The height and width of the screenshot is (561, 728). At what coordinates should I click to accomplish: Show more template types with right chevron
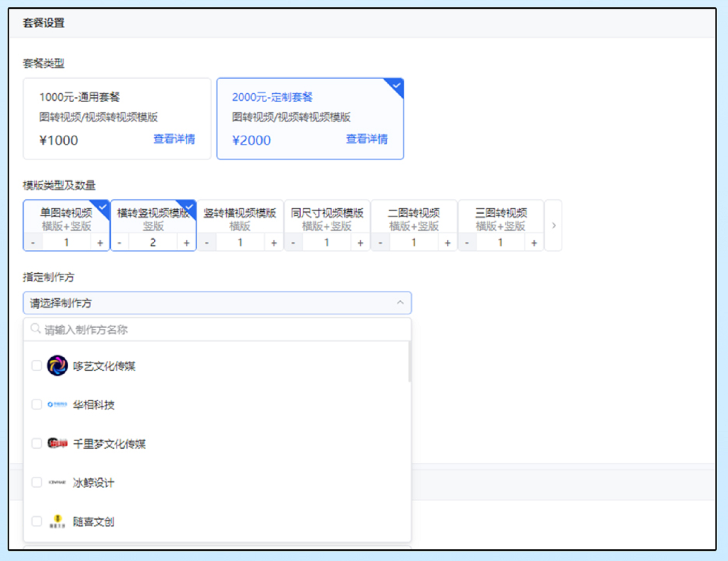[553, 226]
